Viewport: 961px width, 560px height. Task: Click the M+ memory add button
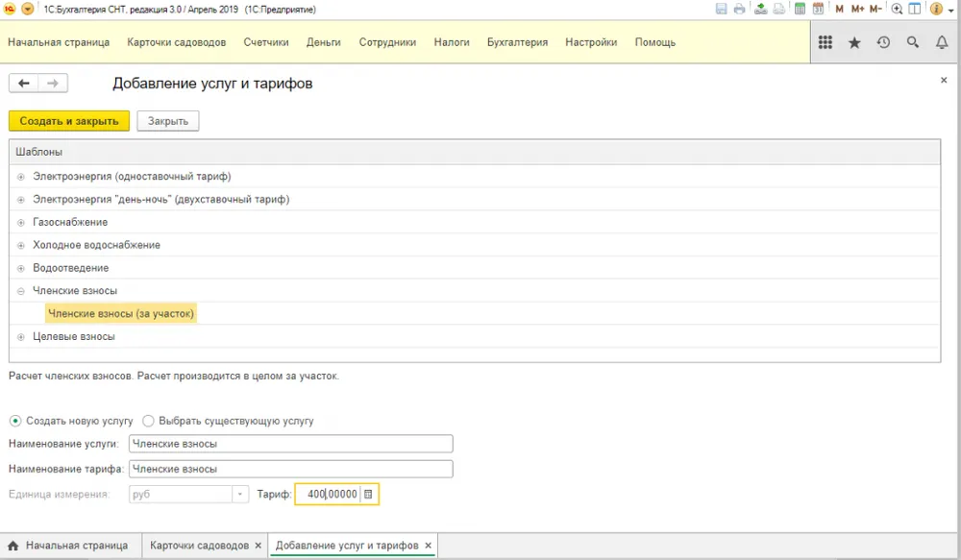[x=857, y=9]
